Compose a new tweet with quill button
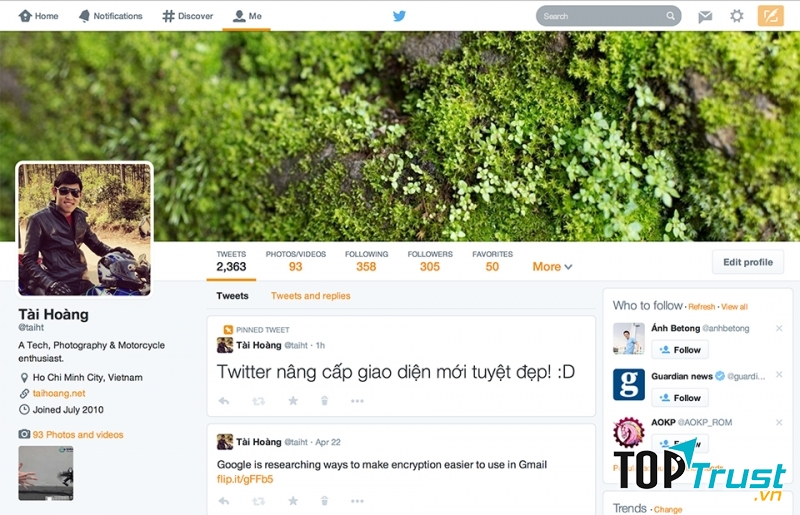Viewport: 800px width, 515px height. (x=770, y=16)
